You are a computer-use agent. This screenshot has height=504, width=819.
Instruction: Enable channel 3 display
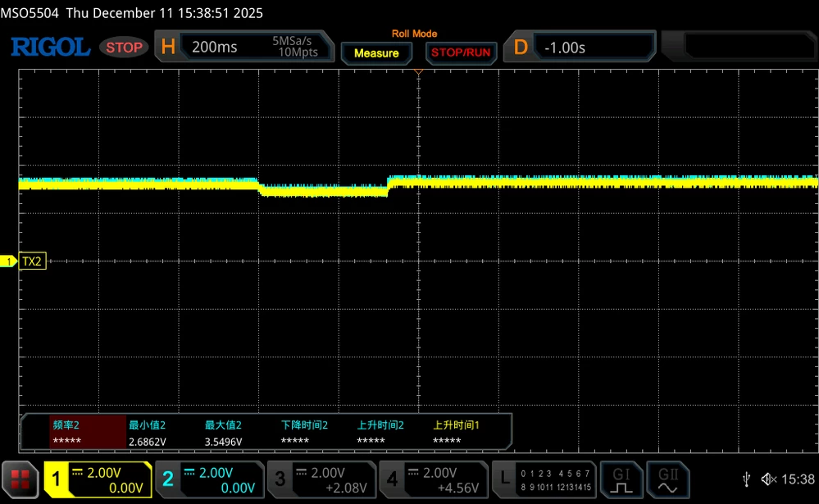[321, 479]
